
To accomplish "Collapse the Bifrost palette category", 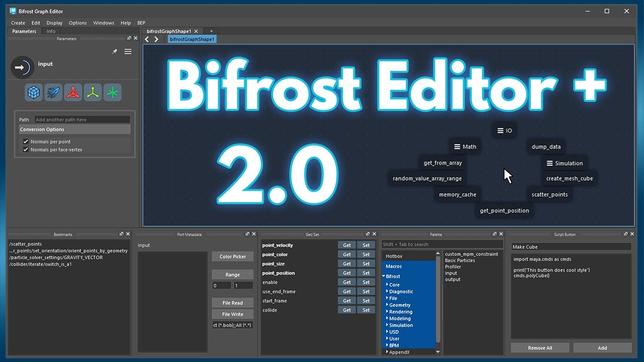I will click(x=383, y=277).
